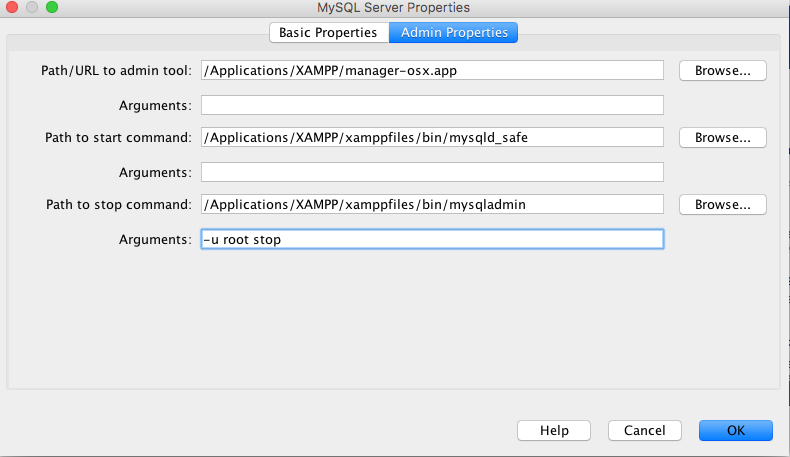
Task: Focus the start command Arguments field
Action: click(432, 172)
